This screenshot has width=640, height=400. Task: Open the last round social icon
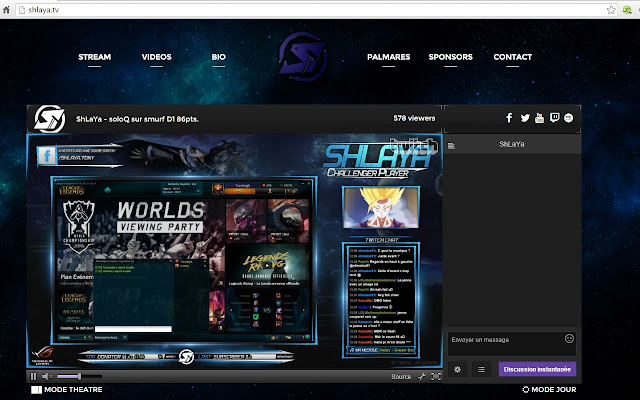pos(568,118)
